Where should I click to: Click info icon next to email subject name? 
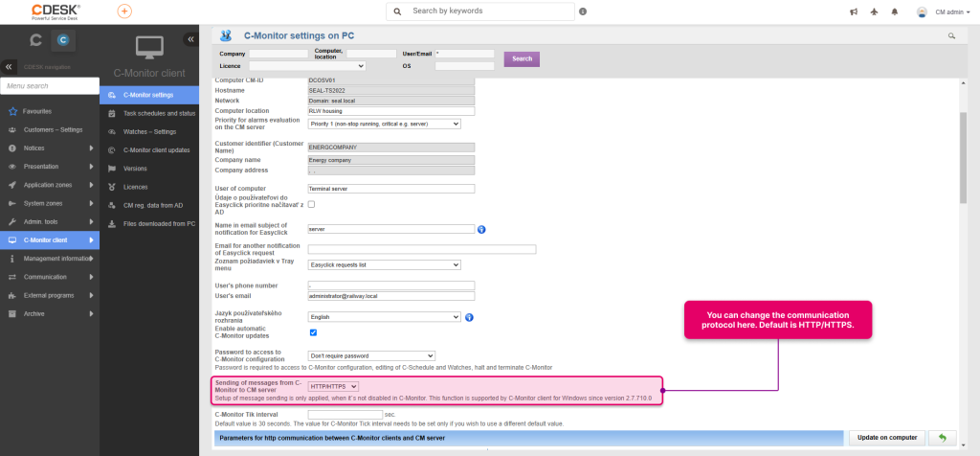point(481,229)
